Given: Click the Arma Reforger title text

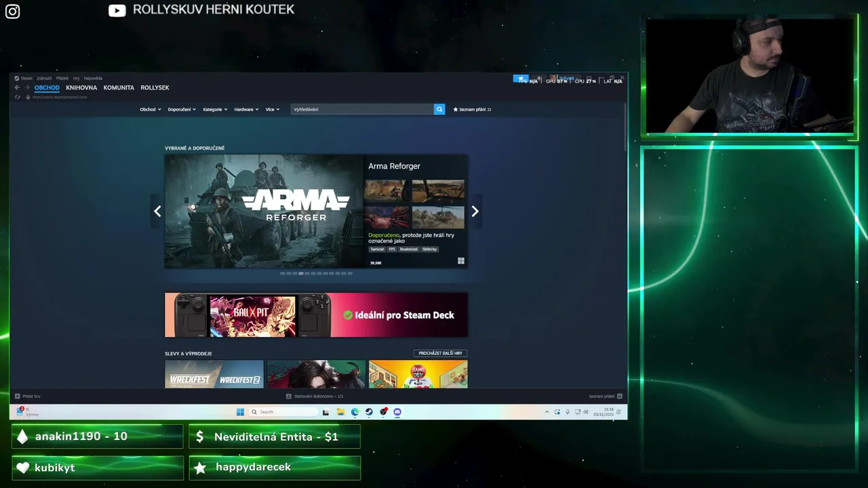Looking at the screenshot, I should pyautogui.click(x=394, y=166).
